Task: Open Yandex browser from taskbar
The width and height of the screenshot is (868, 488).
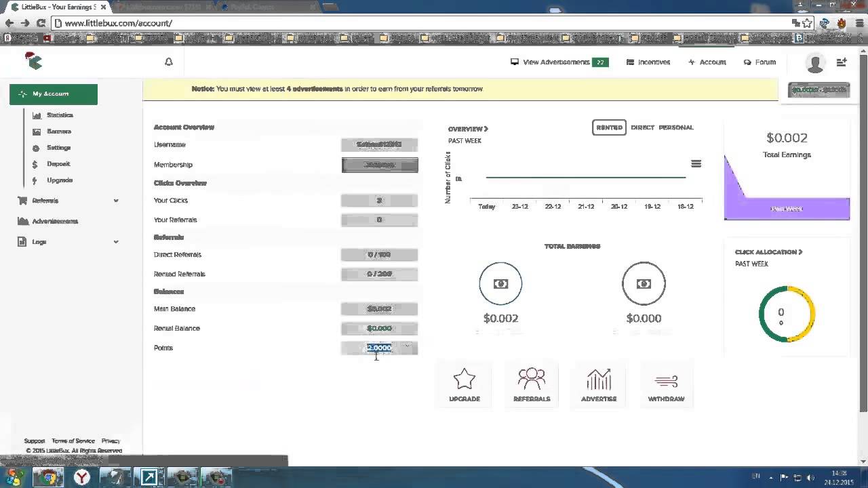Action: (82, 477)
